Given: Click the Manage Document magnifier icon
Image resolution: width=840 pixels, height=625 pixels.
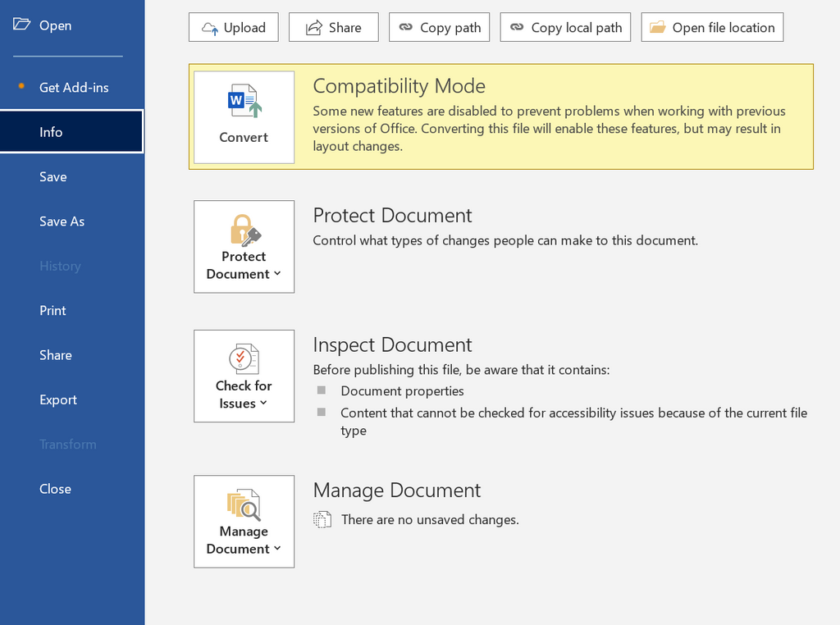Looking at the screenshot, I should pyautogui.click(x=244, y=505).
